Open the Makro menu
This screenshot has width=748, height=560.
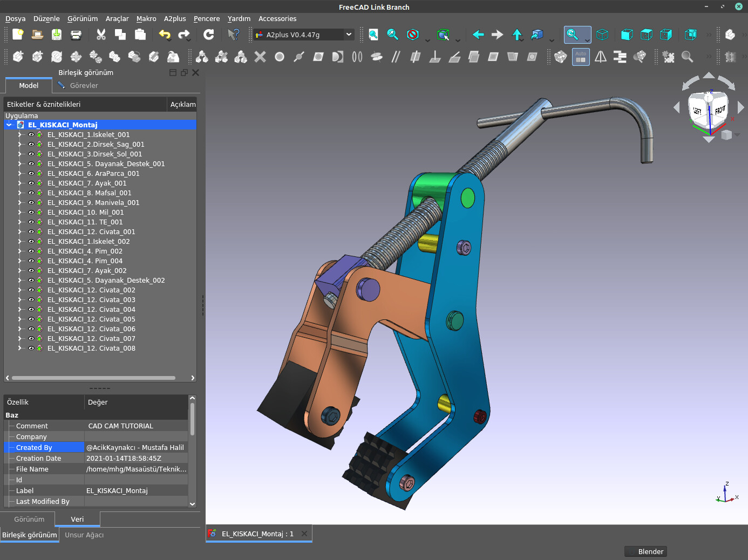146,19
